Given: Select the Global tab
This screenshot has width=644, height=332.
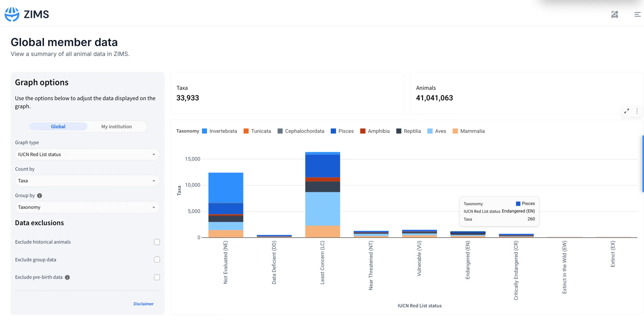Looking at the screenshot, I should (x=58, y=126).
